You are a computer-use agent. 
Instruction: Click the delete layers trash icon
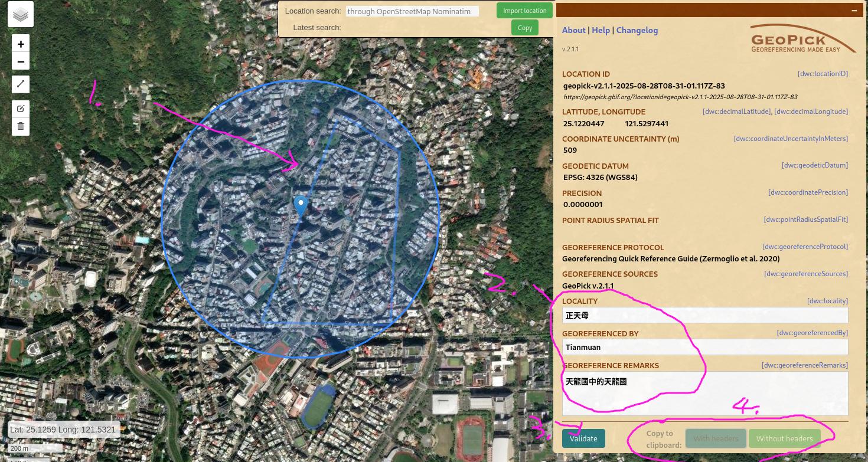tap(21, 126)
